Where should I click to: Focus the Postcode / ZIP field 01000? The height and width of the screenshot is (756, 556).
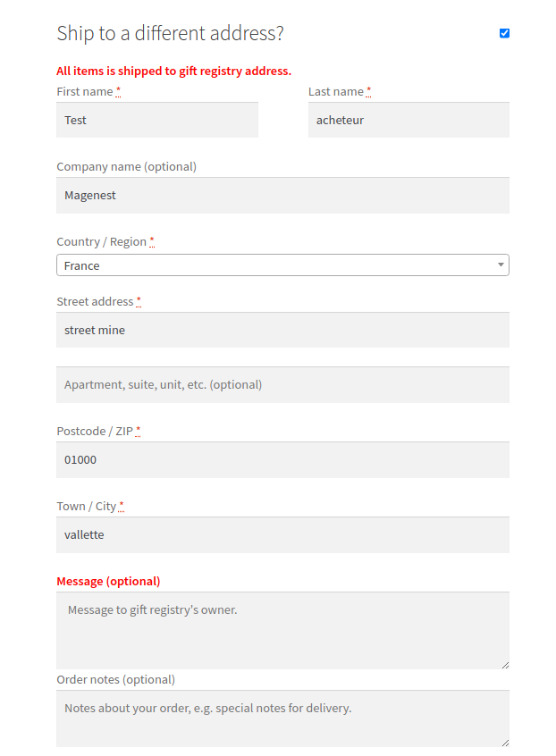pyautogui.click(x=282, y=459)
